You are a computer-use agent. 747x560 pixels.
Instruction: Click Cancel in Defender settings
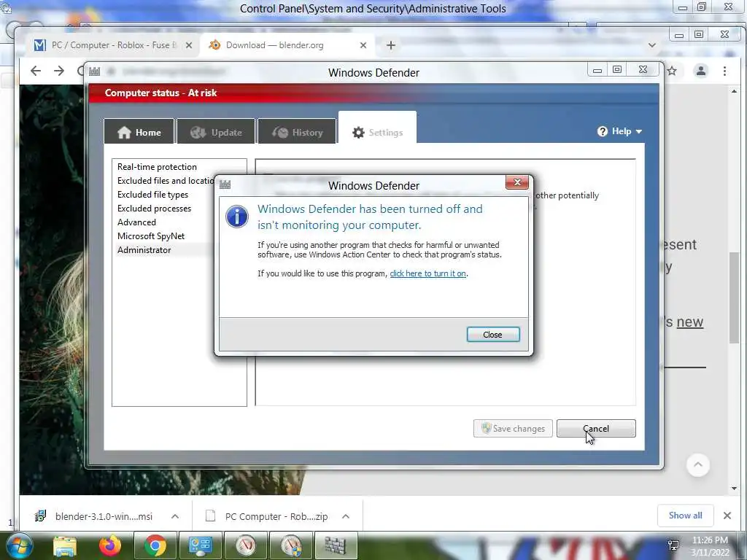pos(596,428)
